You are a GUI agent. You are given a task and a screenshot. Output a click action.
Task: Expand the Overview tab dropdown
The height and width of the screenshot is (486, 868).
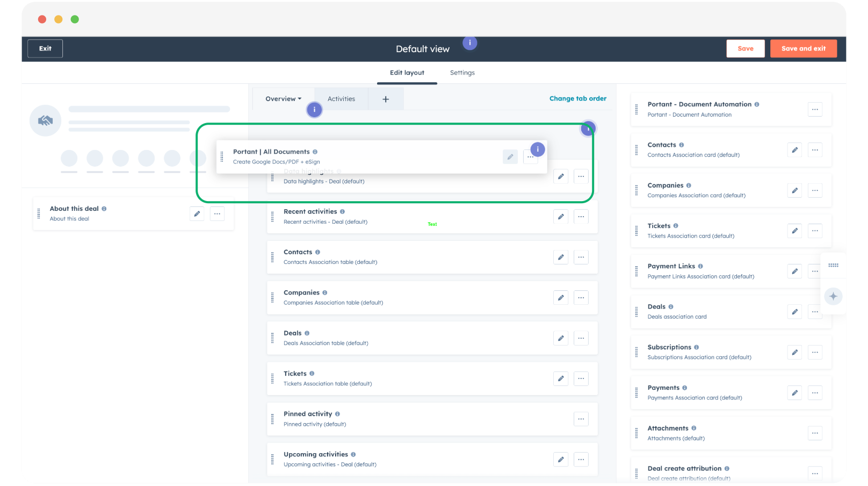click(284, 99)
